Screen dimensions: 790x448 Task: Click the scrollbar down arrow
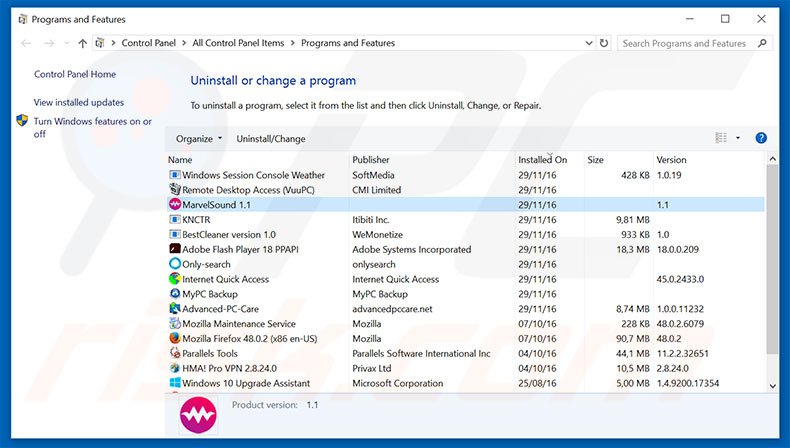point(772,386)
